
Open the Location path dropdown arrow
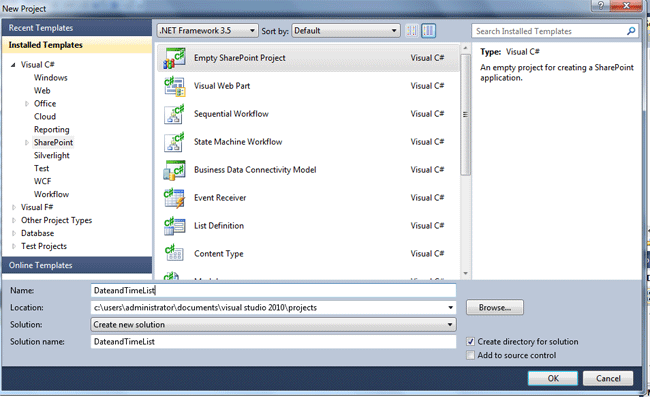tap(450, 307)
